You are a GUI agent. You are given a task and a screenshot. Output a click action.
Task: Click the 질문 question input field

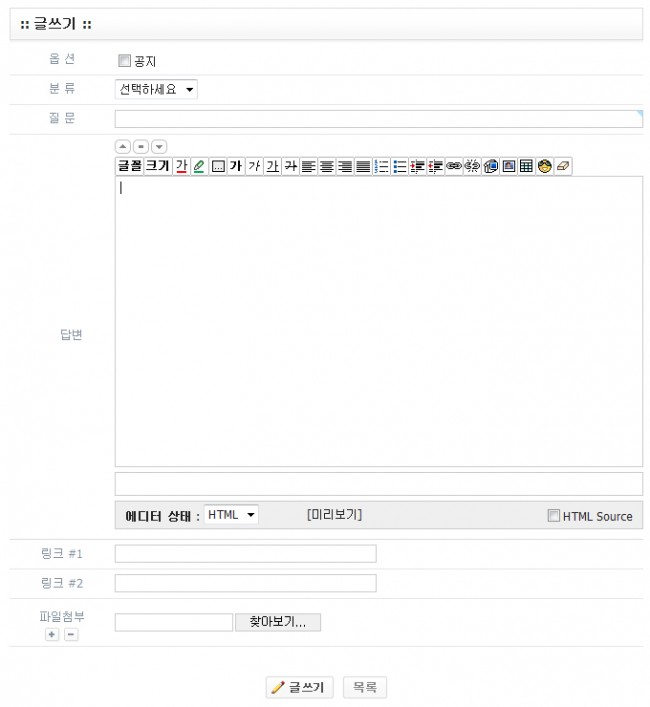(379, 119)
